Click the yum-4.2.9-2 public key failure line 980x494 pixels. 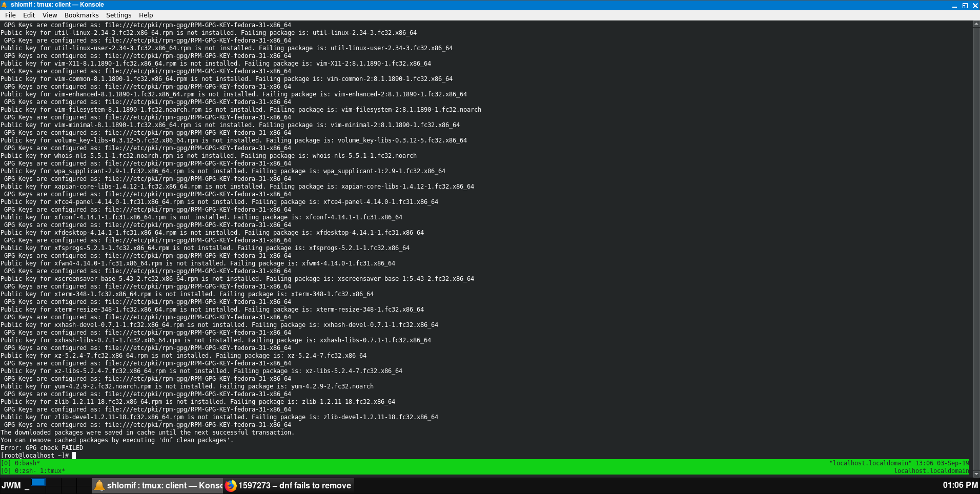(x=187, y=386)
